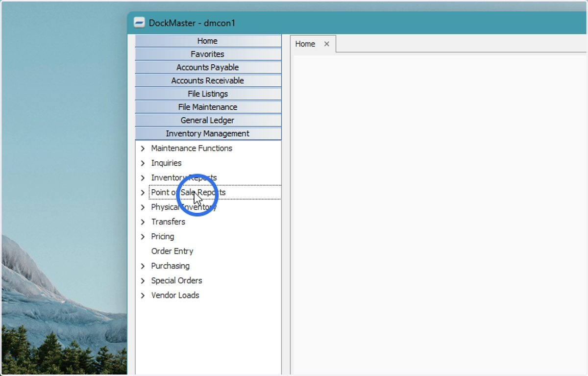Open the Accounts Payable section
588x376 pixels.
[208, 68]
